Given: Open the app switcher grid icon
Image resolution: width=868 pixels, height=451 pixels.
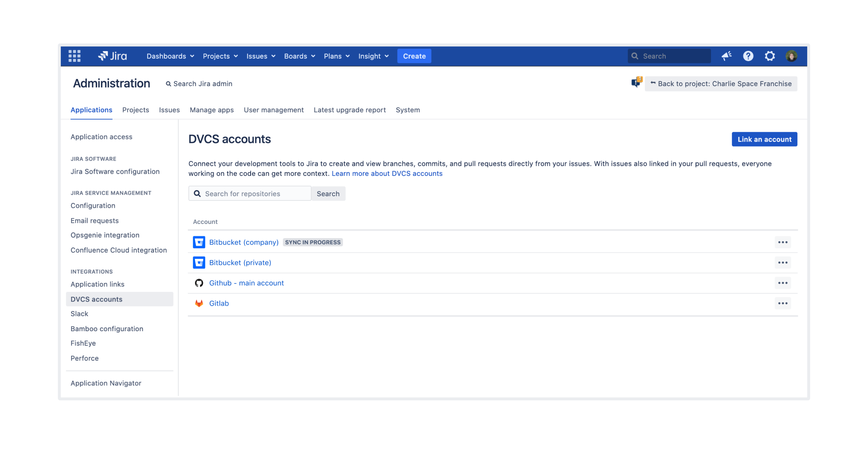Looking at the screenshot, I should click(x=75, y=56).
